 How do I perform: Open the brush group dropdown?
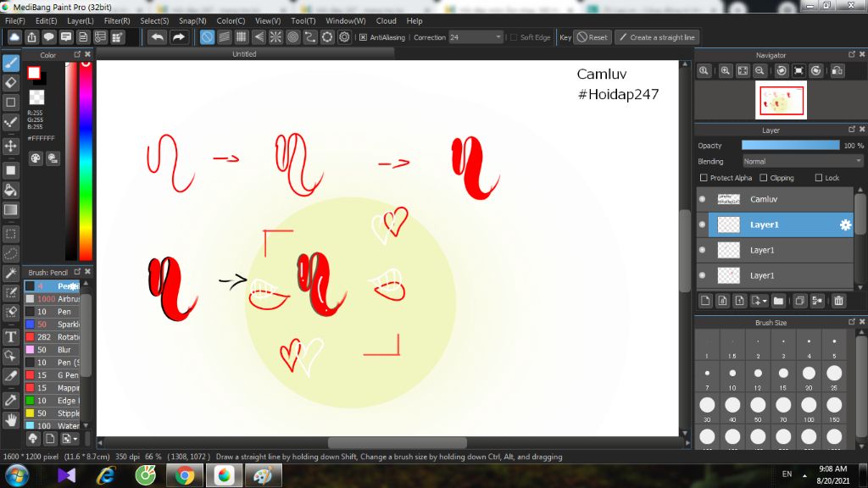pos(75,439)
